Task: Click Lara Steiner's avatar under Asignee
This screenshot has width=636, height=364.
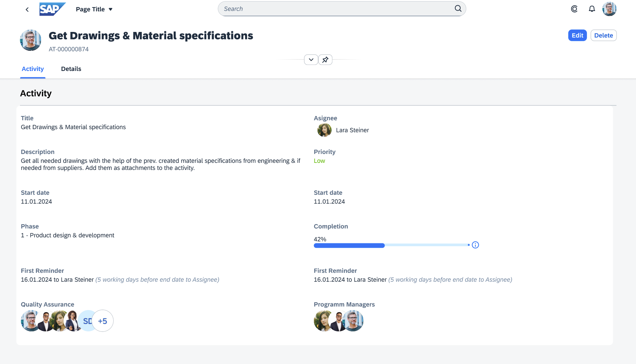Action: coord(324,130)
